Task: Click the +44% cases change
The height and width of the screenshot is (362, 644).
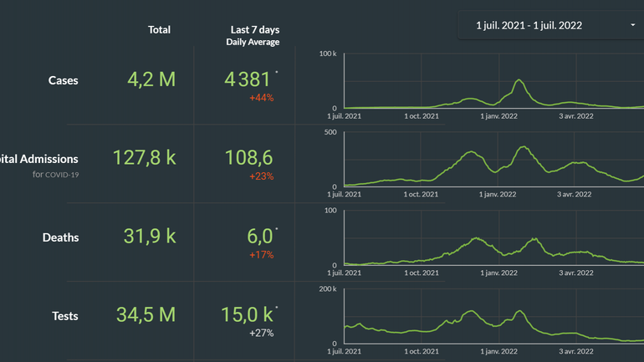Action: pyautogui.click(x=261, y=98)
